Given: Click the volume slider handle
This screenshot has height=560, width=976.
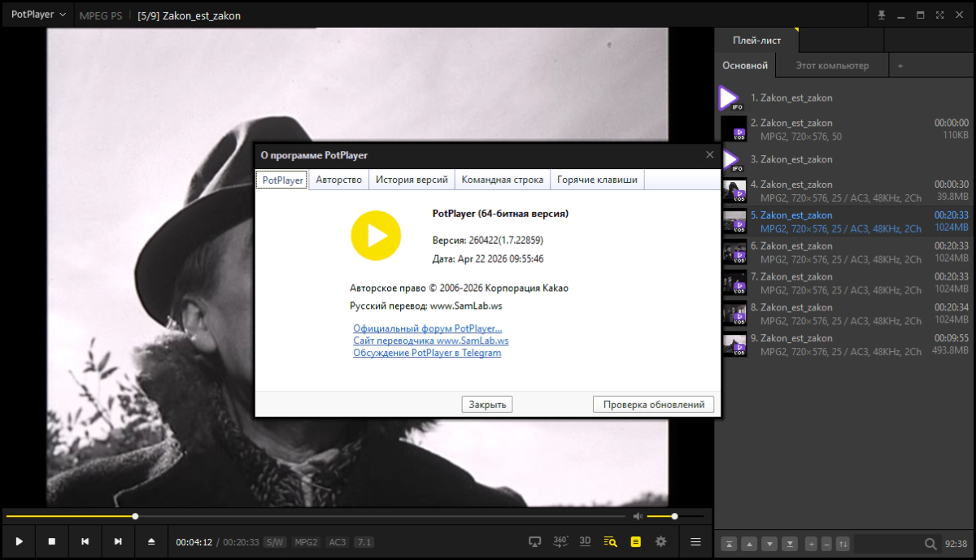Looking at the screenshot, I should click(x=674, y=516).
